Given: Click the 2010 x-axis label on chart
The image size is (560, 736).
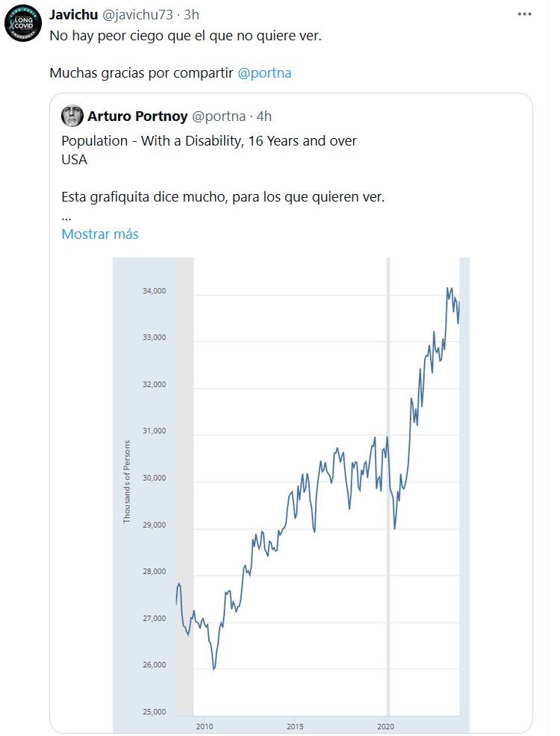Looking at the screenshot, I should [x=205, y=726].
